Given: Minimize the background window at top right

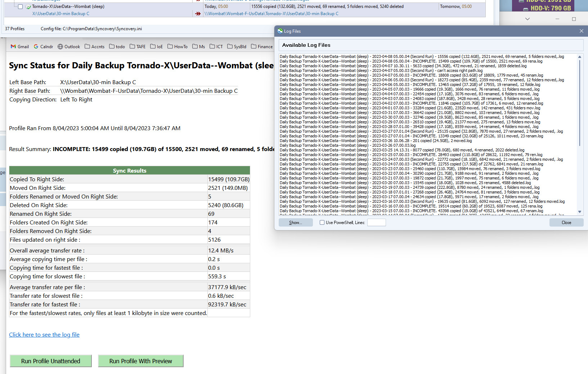Looking at the screenshot, I should pos(557,19).
